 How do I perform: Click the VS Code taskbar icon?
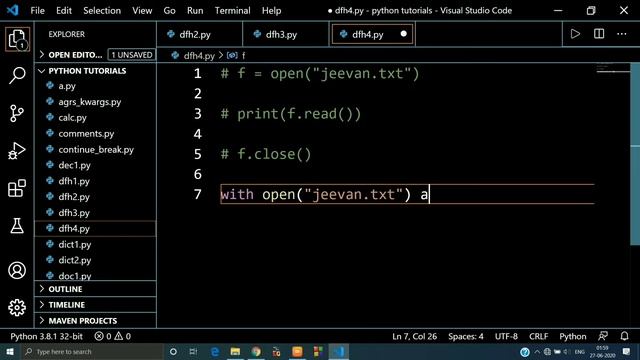click(339, 351)
